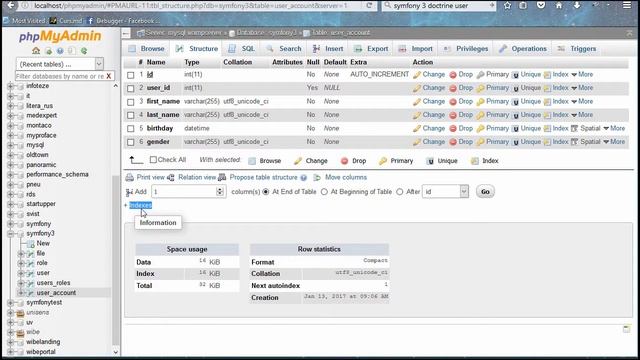Expand the symfony database node
640x360 pixels.
click(x=11, y=224)
